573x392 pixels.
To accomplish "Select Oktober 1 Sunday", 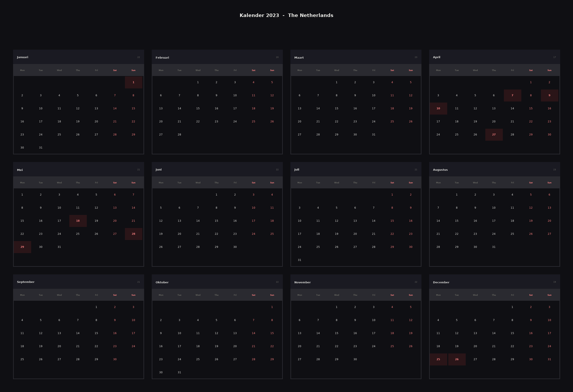I will pyautogui.click(x=272, y=307).
